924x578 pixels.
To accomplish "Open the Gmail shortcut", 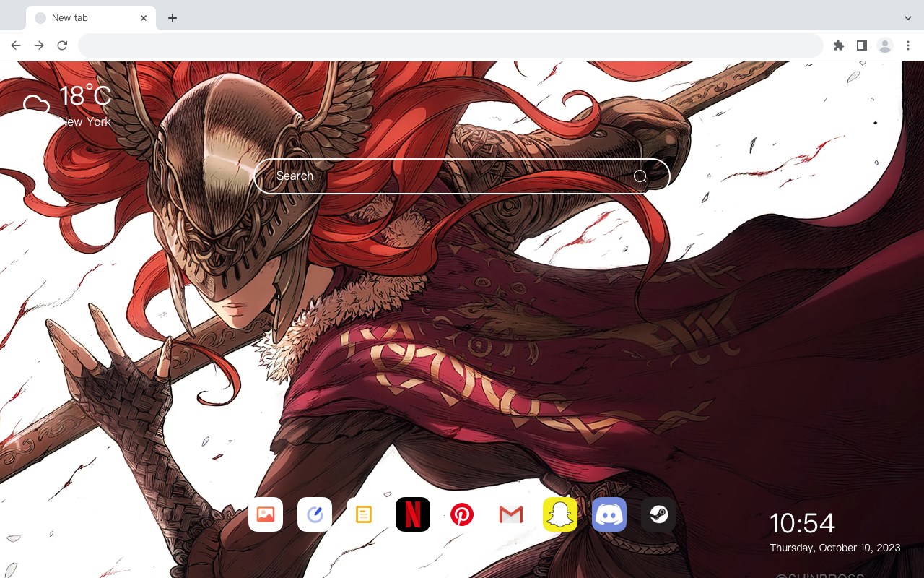I will [x=511, y=514].
